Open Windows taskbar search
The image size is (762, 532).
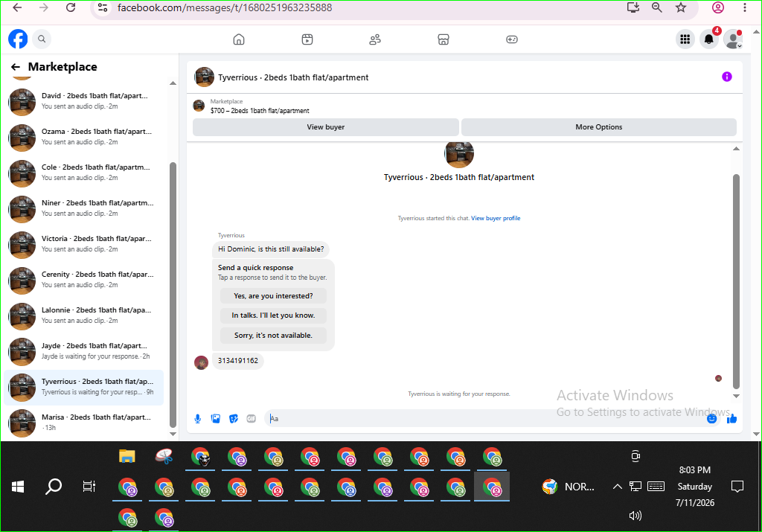[x=54, y=487]
